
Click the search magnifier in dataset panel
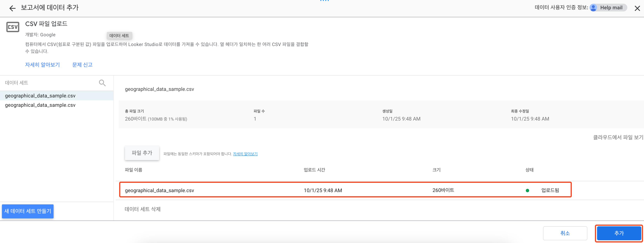tap(102, 83)
